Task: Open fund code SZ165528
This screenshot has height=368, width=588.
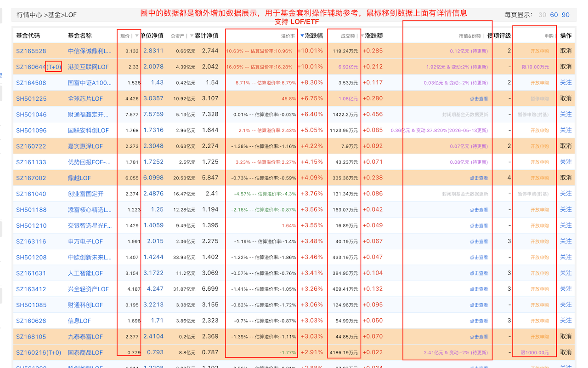Action: 31,51
